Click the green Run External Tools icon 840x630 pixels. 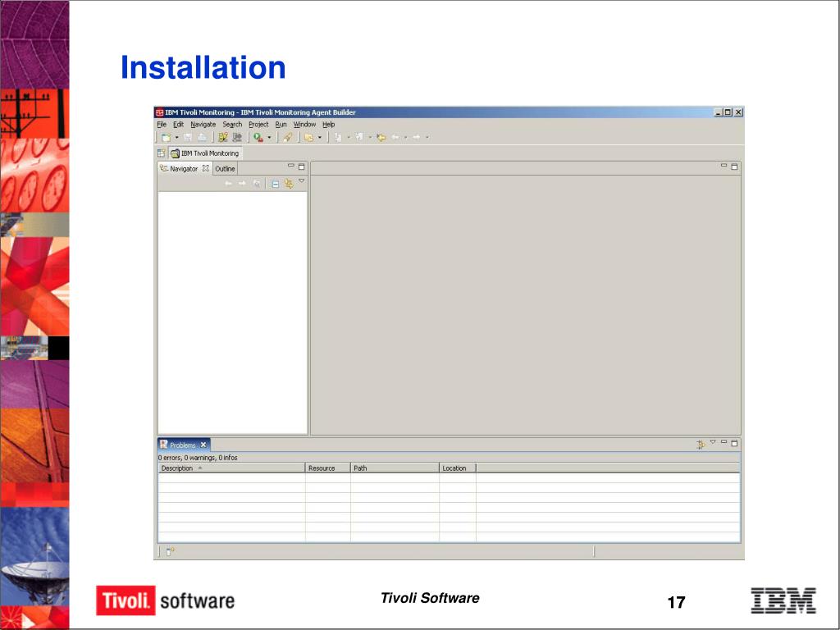pyautogui.click(x=258, y=138)
